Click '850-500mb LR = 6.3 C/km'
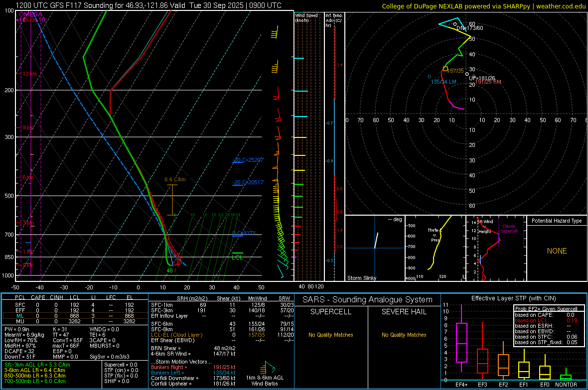The image size is (588, 390). pyautogui.click(x=35, y=376)
